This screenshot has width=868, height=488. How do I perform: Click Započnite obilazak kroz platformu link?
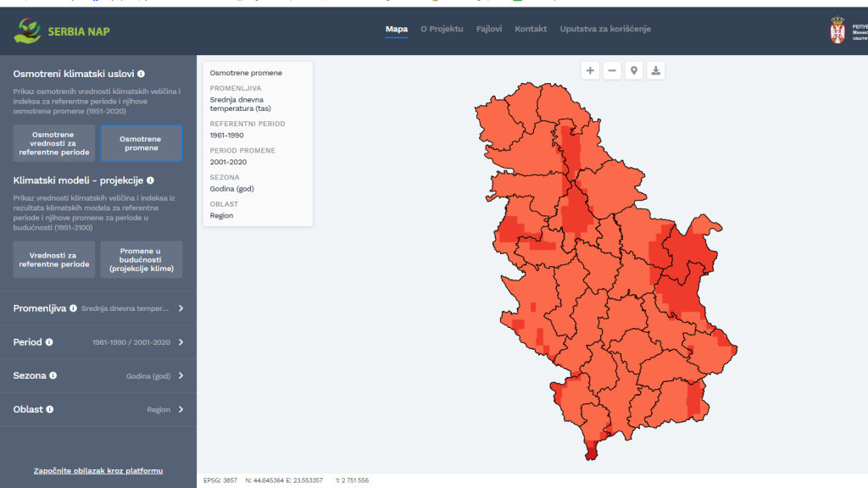(98, 470)
